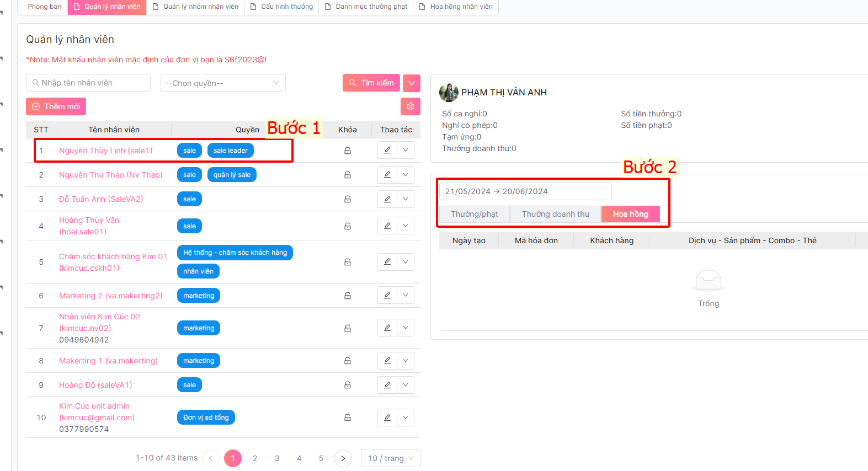The width and height of the screenshot is (868, 471).
Task: Click edit pencil for Đỗ Tuấn Anh
Action: click(x=387, y=199)
